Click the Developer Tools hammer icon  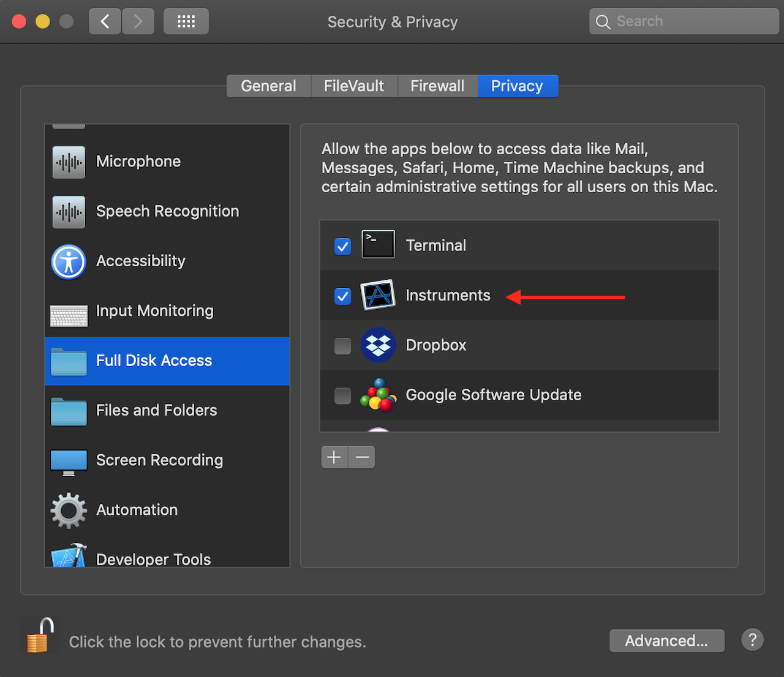pyautogui.click(x=69, y=555)
